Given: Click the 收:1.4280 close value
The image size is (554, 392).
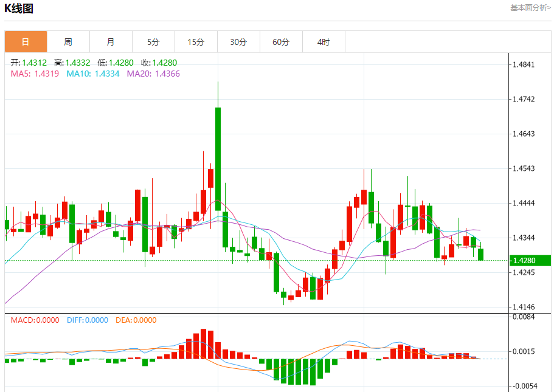Looking at the screenshot, I should click(x=159, y=63).
